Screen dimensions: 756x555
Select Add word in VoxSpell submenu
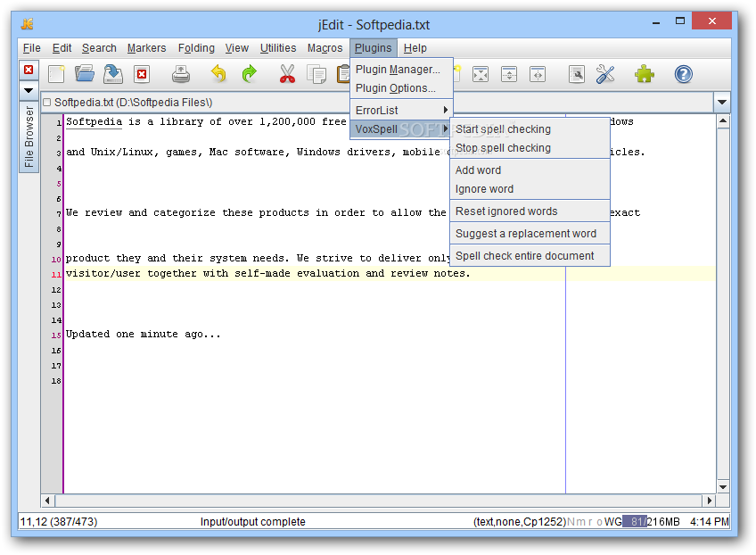tap(530, 170)
